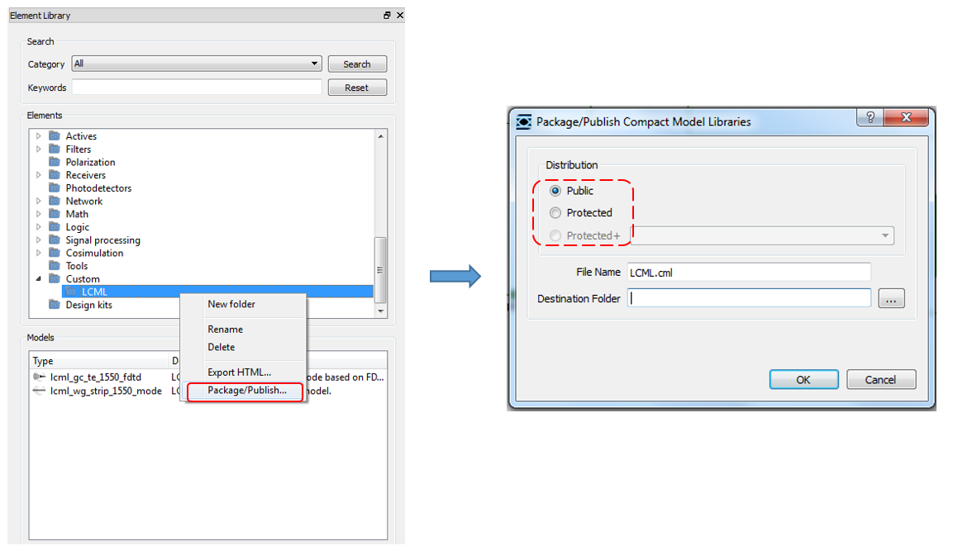The width and height of the screenshot is (958, 560).
Task: Select the Public distribution option
Action: point(555,191)
